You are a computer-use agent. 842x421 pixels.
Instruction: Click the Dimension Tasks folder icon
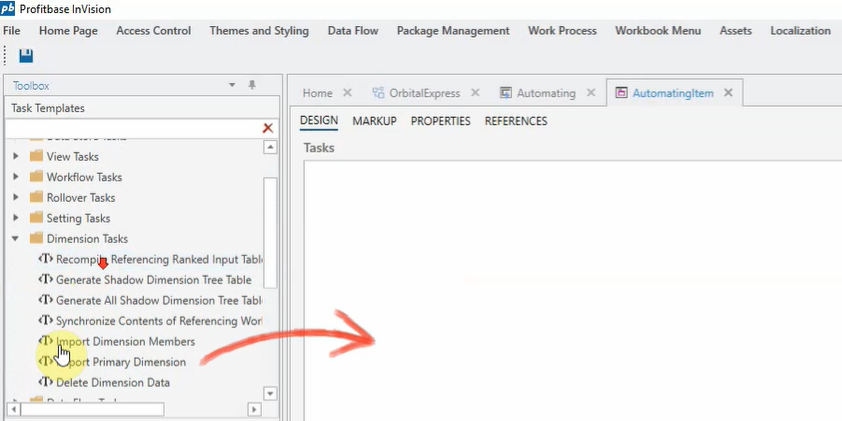tap(37, 238)
